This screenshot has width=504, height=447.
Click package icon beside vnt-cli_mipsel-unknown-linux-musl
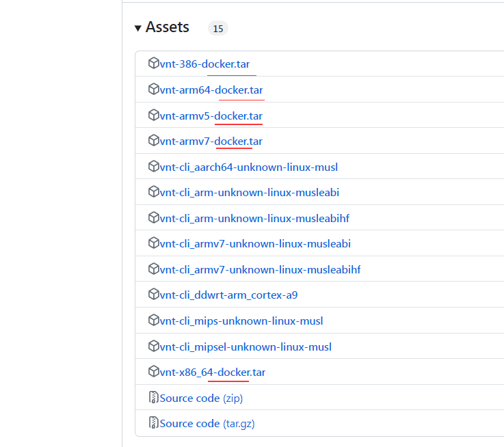tap(154, 346)
